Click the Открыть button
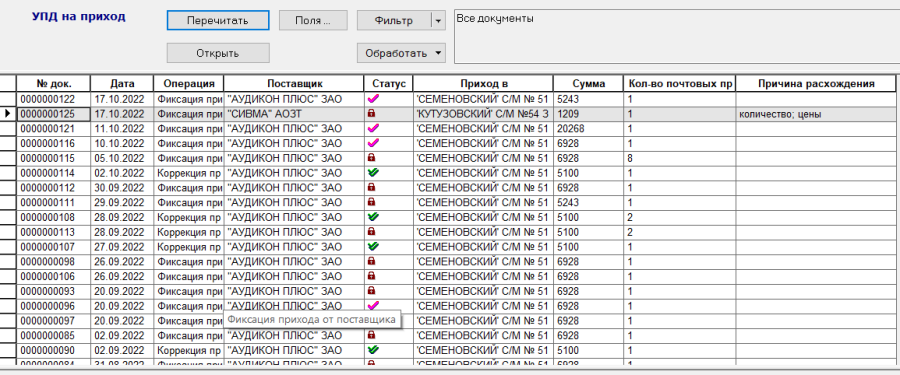This screenshot has width=900, height=375. [218, 53]
